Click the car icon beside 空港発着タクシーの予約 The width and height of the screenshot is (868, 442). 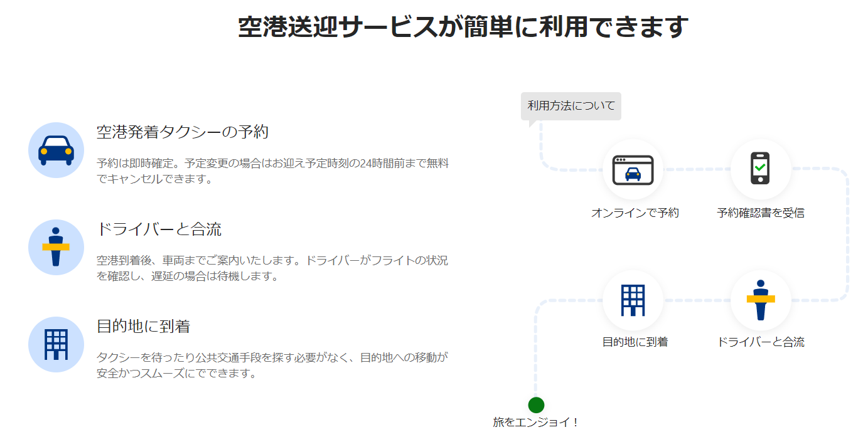pyautogui.click(x=56, y=150)
